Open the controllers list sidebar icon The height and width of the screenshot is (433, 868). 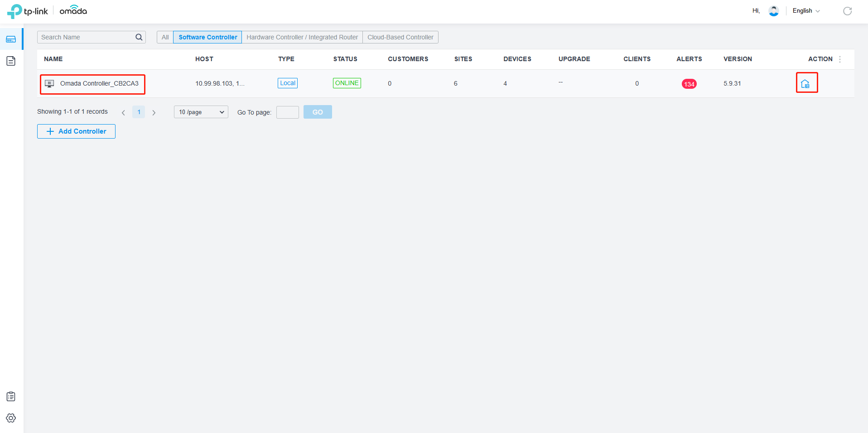click(x=11, y=39)
